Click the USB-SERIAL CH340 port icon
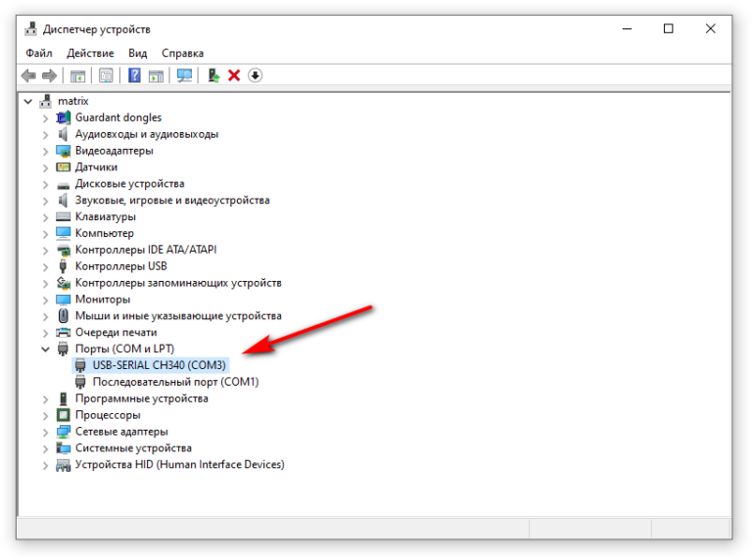 (80, 365)
